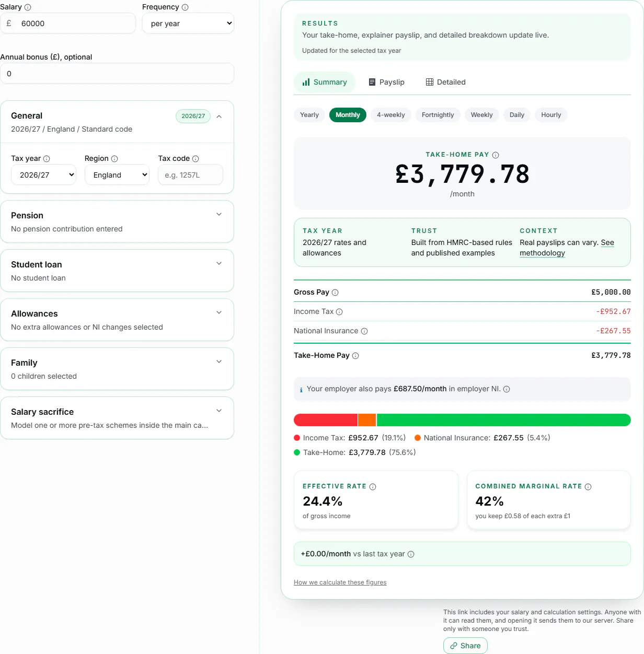Click the info icon beside Salary label
The image size is (644, 654).
pyautogui.click(x=28, y=7)
